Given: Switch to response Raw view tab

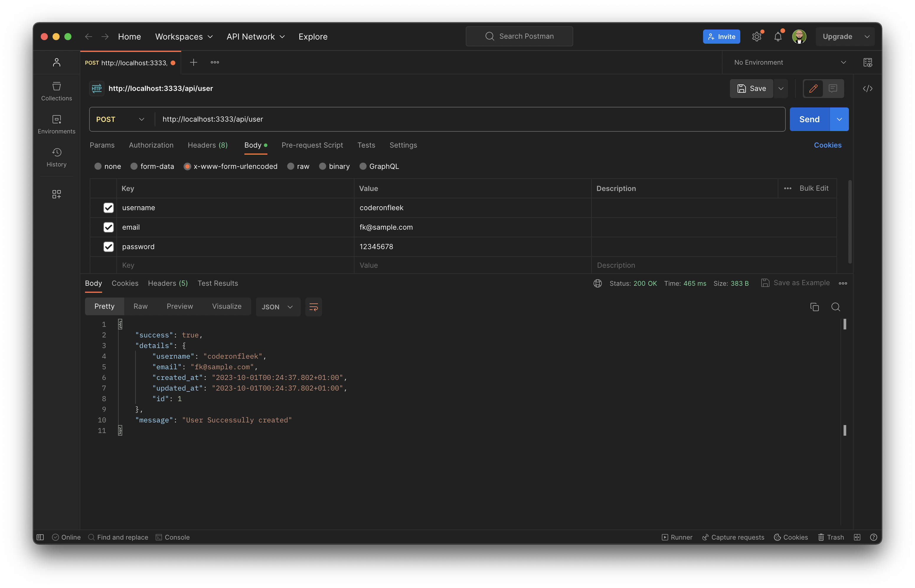Looking at the screenshot, I should point(140,306).
